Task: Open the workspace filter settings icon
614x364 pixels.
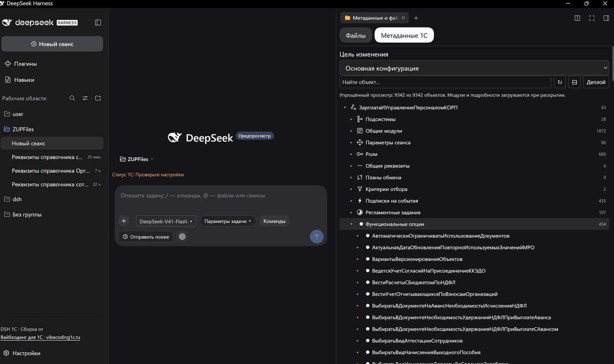Action: click(x=85, y=98)
